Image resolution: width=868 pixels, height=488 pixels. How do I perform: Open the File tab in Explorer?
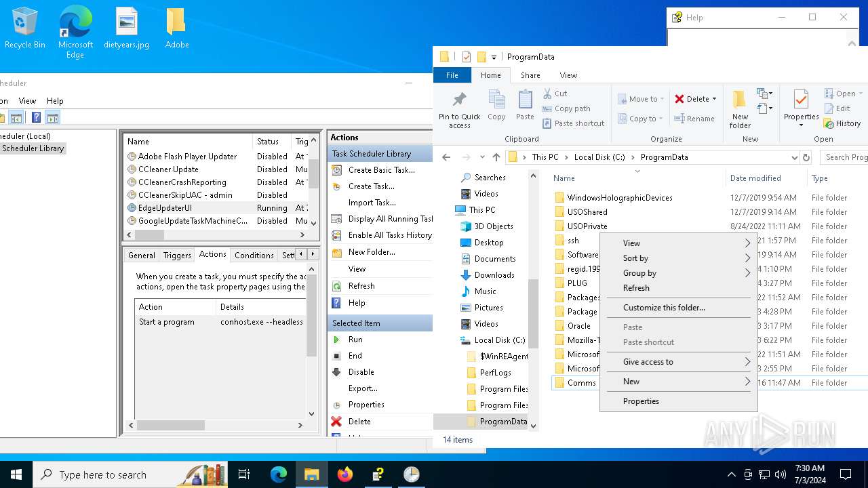(452, 75)
